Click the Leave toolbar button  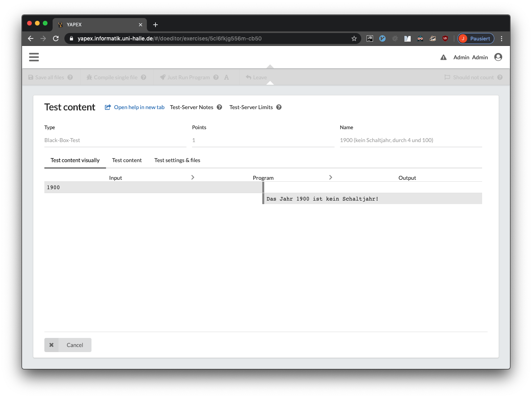click(256, 77)
